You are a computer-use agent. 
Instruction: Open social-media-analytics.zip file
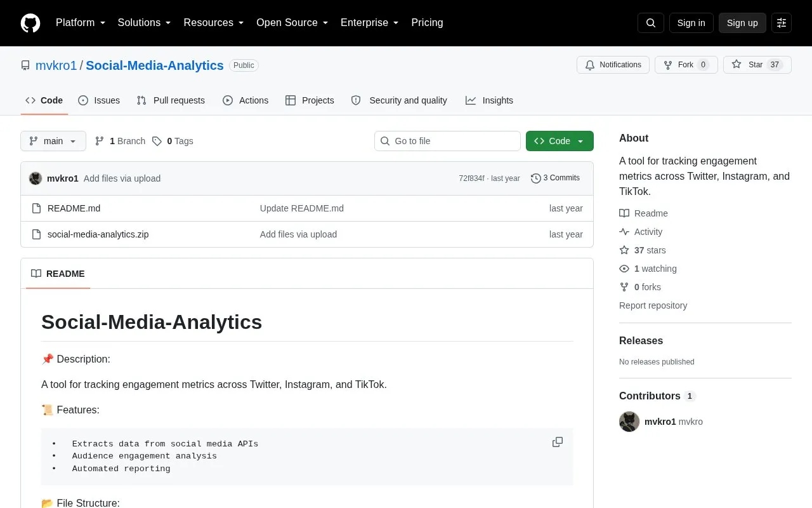point(98,234)
